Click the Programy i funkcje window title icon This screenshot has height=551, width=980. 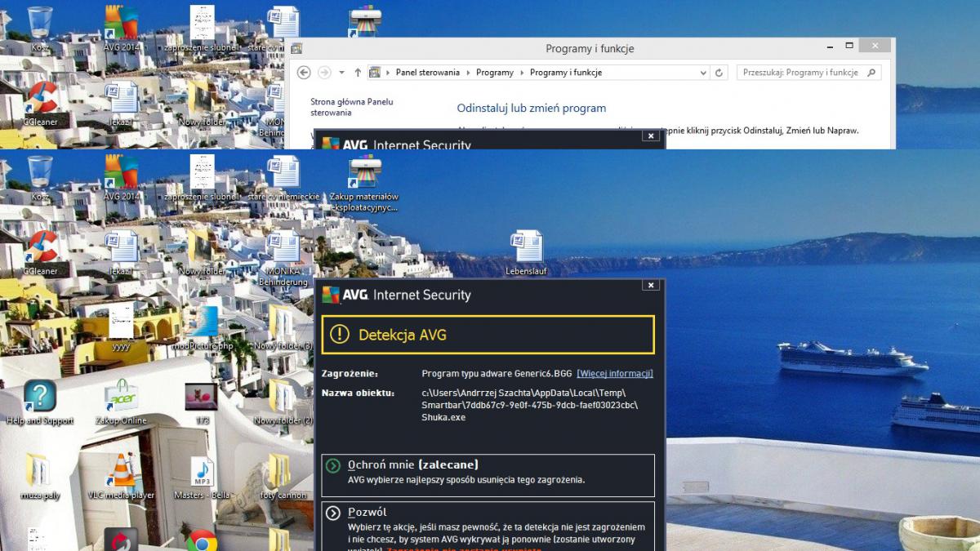[296, 48]
